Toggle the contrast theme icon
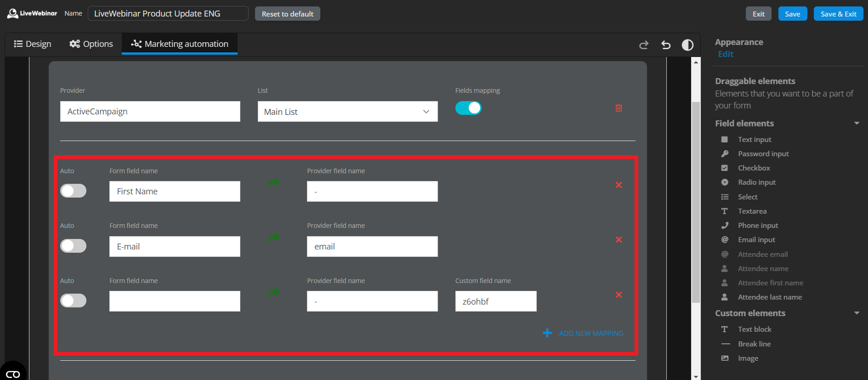Image resolution: width=868 pixels, height=380 pixels. coord(687,45)
